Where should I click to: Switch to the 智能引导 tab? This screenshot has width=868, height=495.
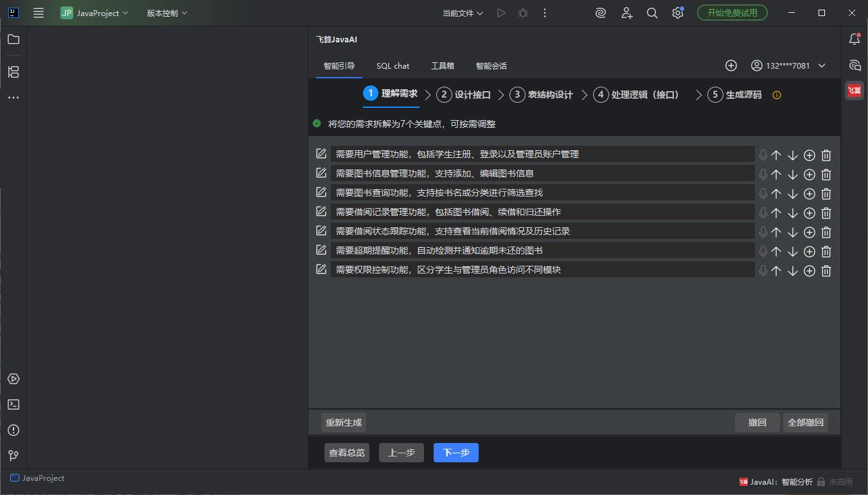(339, 65)
